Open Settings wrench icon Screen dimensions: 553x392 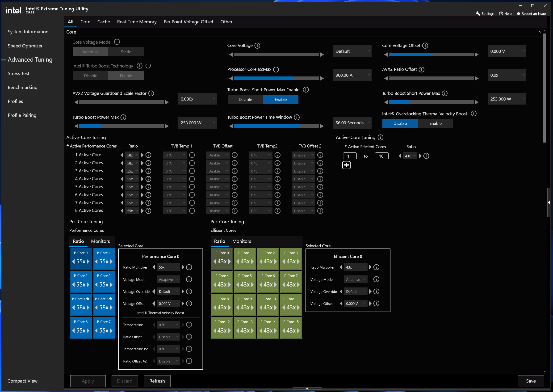pos(478,13)
